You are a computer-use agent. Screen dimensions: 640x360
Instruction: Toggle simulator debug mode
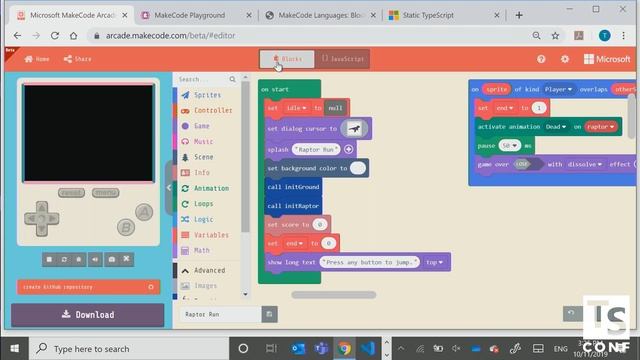pyautogui.click(x=79, y=260)
